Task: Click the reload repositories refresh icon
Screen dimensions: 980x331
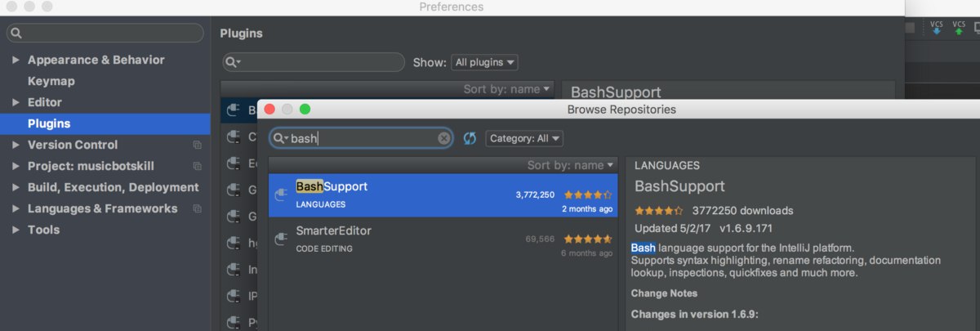Action: 470,138
